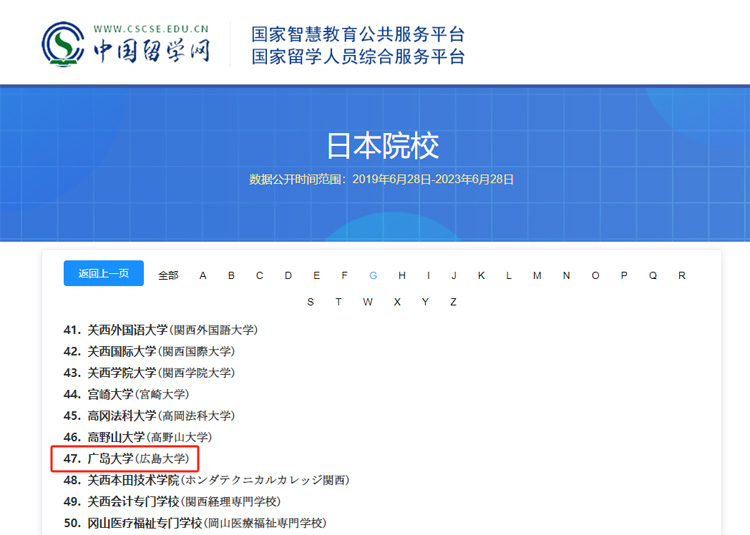This screenshot has height=535, width=750.
Task: Filter schools by letter B
Action: click(x=231, y=275)
